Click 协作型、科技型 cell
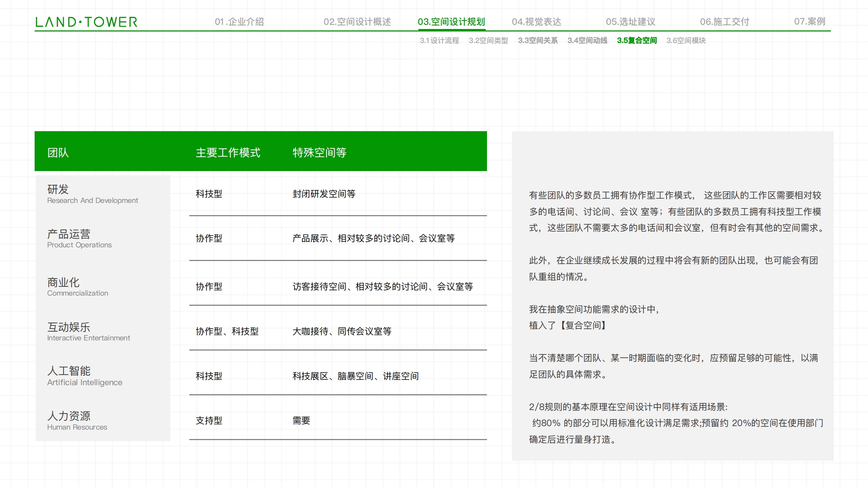The height and width of the screenshot is (488, 868). pos(227,331)
